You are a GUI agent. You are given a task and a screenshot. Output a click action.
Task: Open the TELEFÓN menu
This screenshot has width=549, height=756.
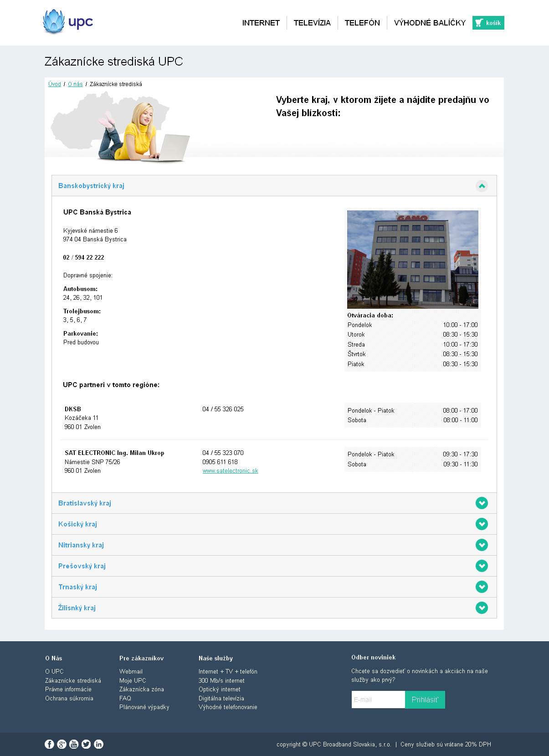(362, 23)
